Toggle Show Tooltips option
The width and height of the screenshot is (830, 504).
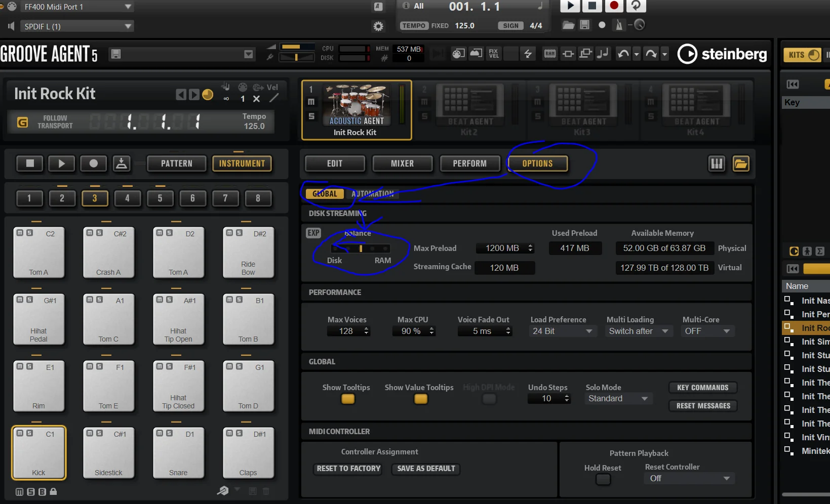(348, 399)
